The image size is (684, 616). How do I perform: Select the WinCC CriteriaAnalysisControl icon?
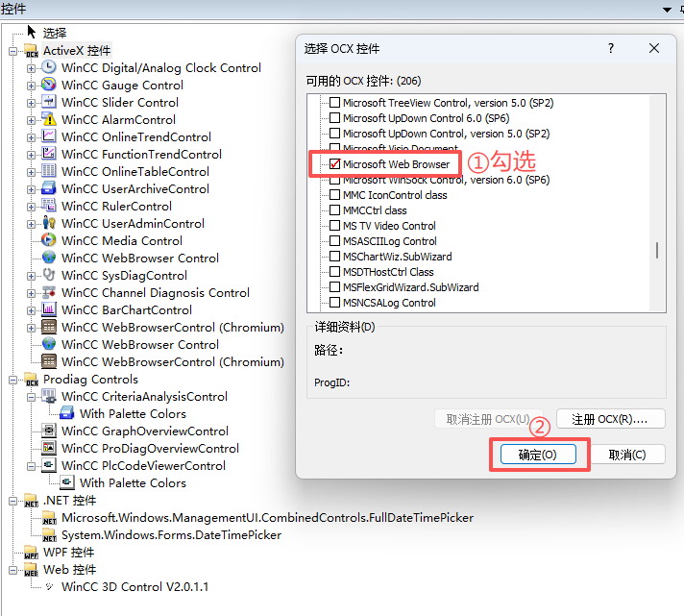click(x=48, y=396)
